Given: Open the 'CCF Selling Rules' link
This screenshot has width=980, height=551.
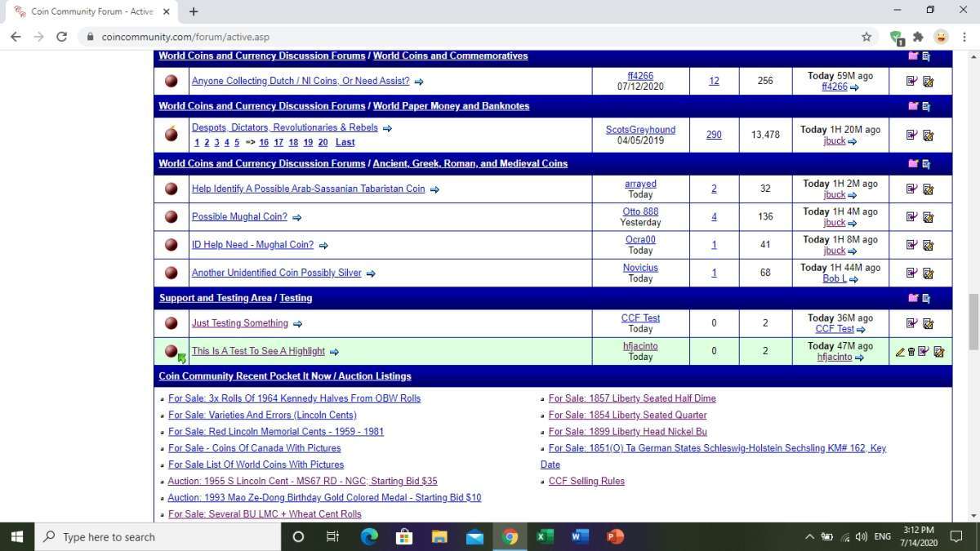Looking at the screenshot, I should 586,481.
